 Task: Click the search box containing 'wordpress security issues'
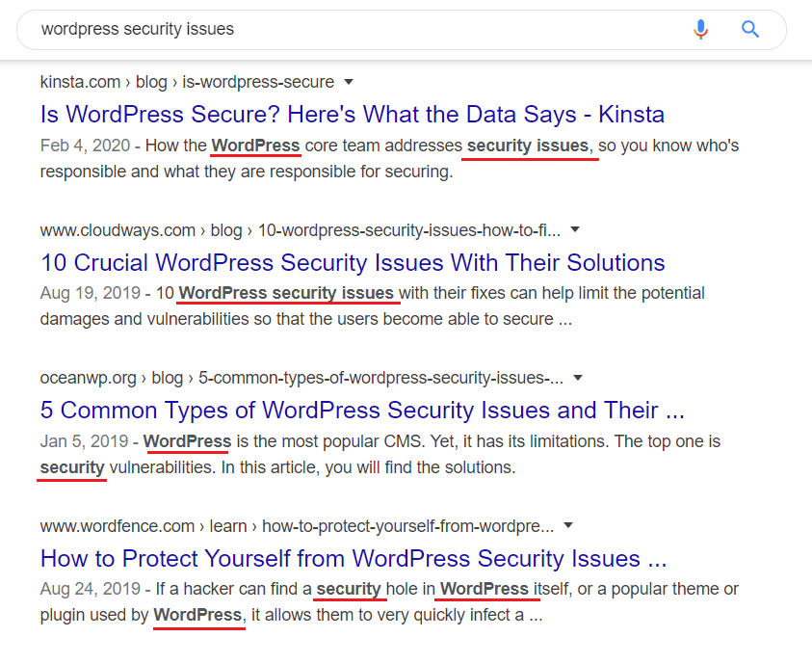click(347, 30)
